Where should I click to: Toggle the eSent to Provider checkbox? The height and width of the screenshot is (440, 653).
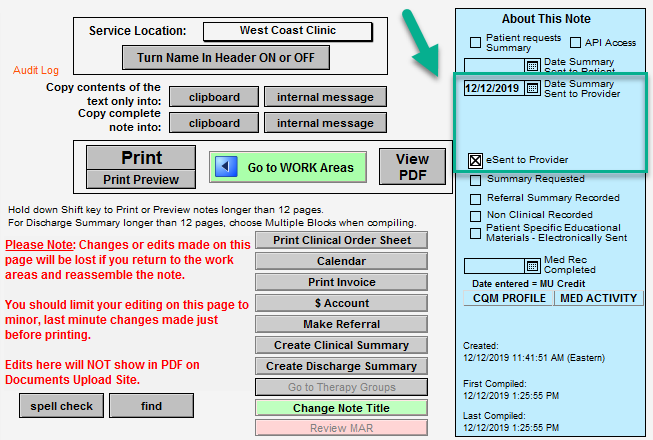coord(476,160)
